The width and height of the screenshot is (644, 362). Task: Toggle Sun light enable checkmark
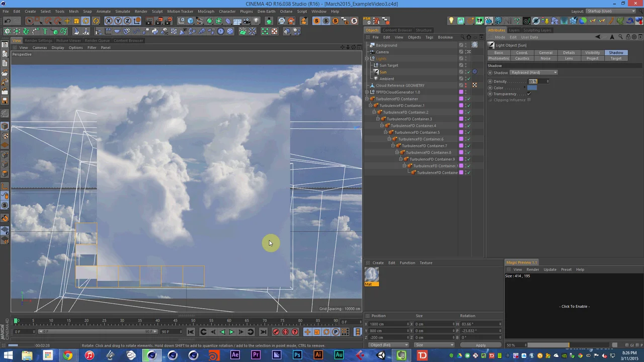tap(468, 72)
